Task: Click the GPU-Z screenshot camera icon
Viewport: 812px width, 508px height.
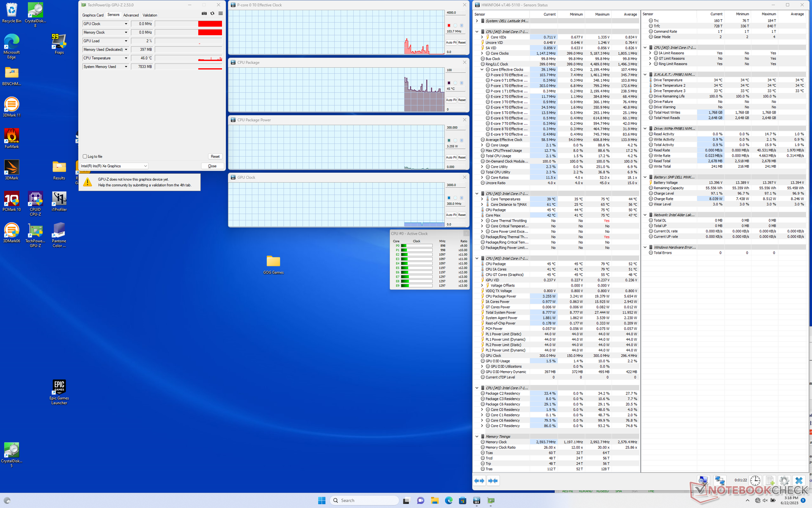Action: point(204,14)
